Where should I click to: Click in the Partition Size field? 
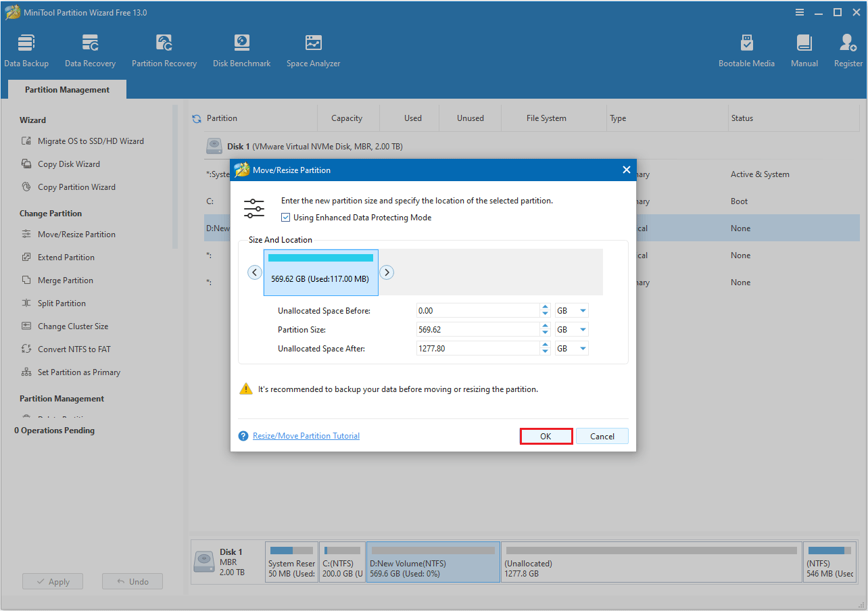coord(477,329)
